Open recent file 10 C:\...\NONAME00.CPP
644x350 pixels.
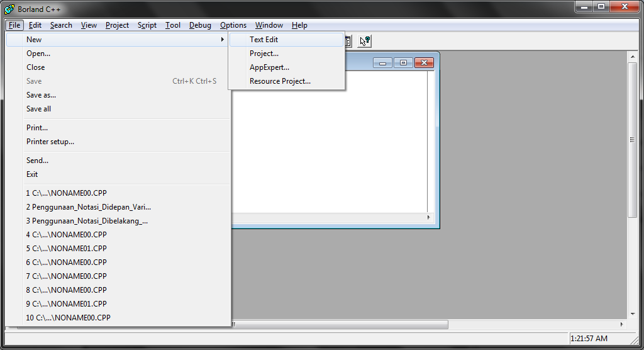coord(118,318)
